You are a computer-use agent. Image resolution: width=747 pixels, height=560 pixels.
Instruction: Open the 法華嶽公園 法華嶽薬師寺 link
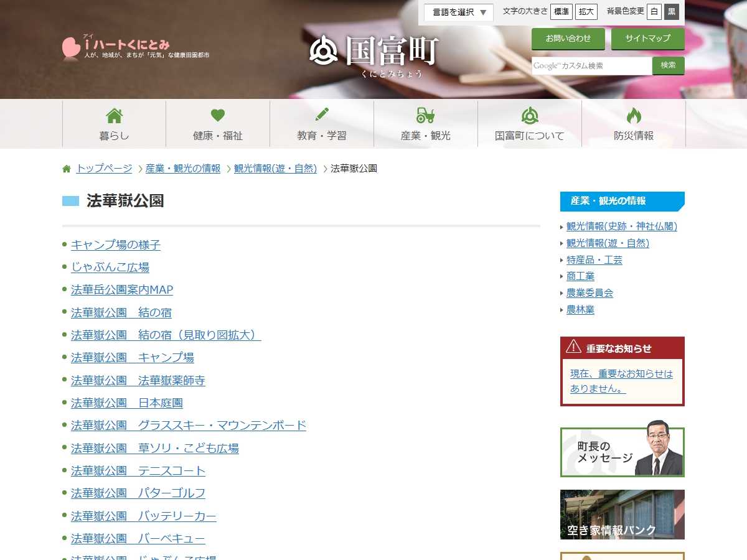[x=138, y=380]
